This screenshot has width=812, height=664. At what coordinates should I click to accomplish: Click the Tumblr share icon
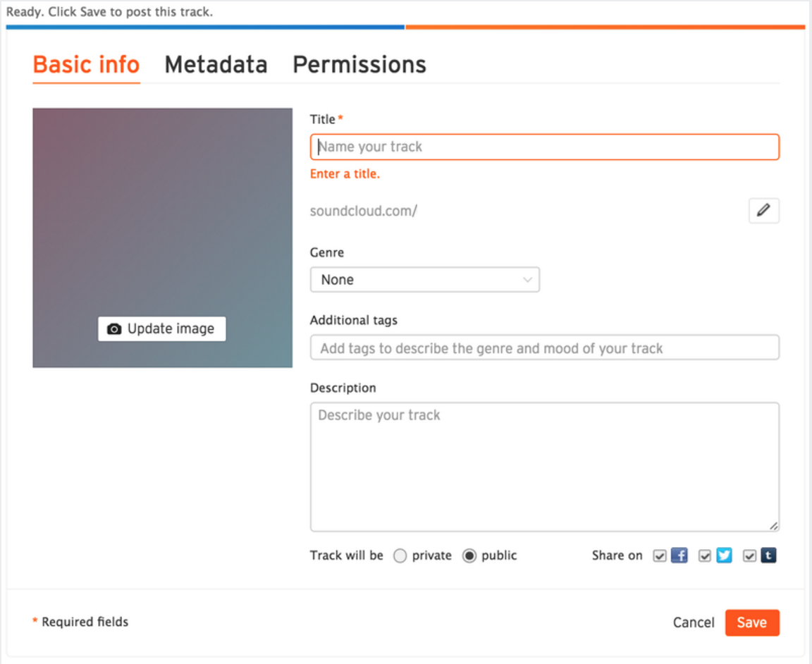(x=768, y=555)
